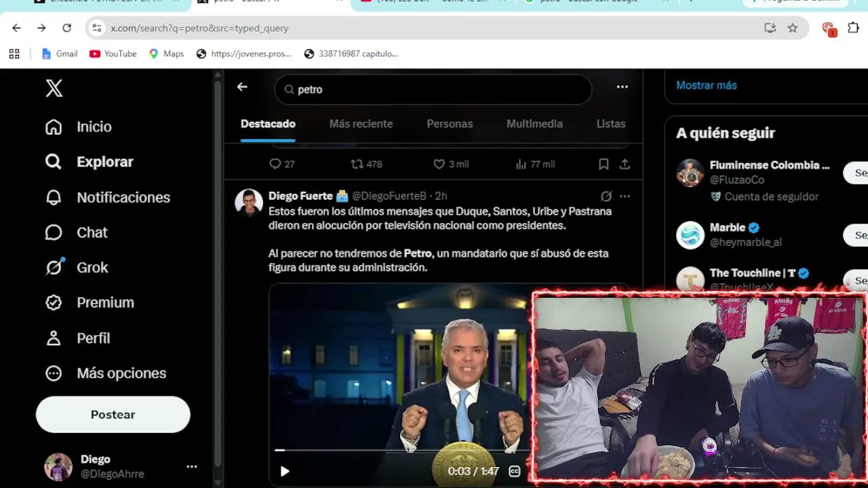
Task: Open the 338716987 capitulo bookmark
Action: coord(351,54)
